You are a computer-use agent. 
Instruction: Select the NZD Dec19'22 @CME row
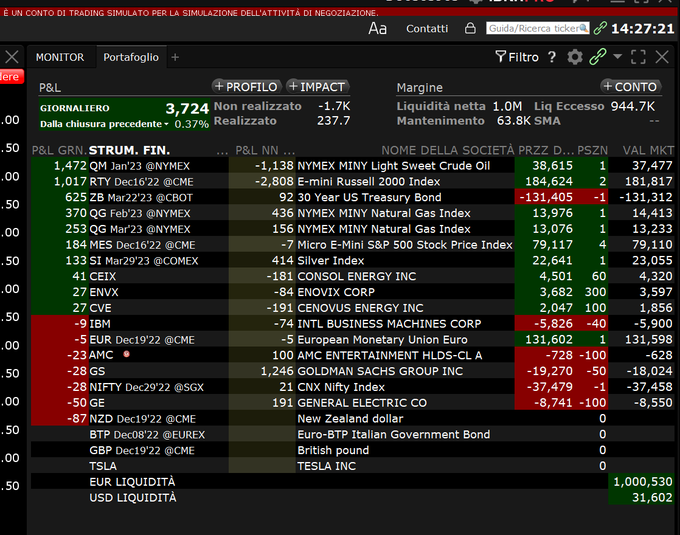click(353, 418)
